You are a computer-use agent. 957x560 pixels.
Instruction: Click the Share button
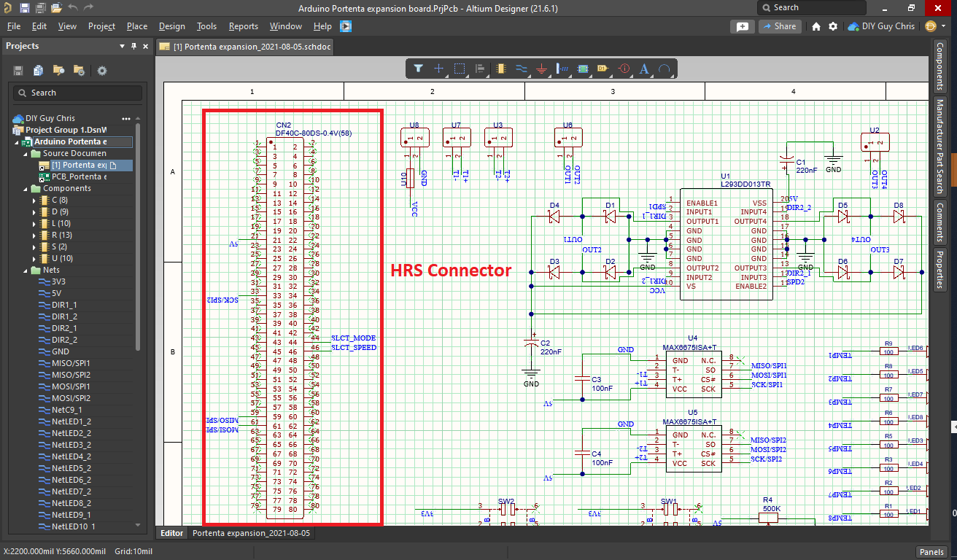point(780,26)
